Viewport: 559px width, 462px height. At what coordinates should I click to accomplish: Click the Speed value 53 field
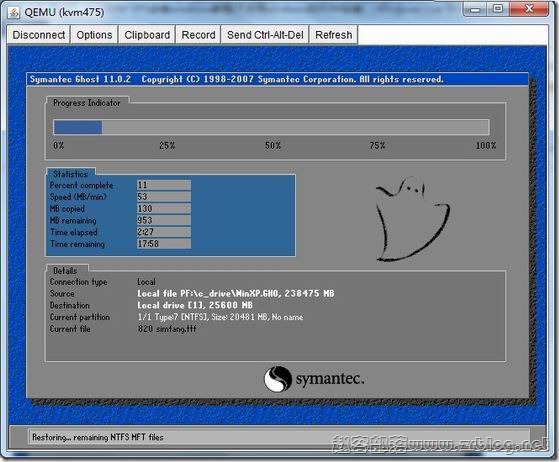164,197
